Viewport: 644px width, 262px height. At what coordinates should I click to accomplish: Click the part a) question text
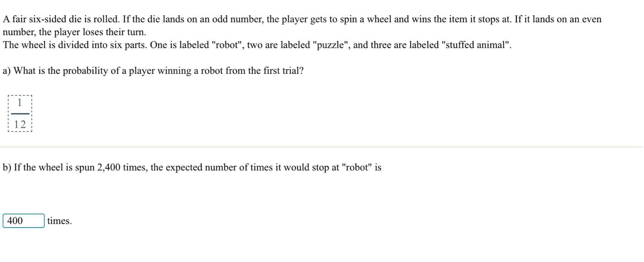153,71
